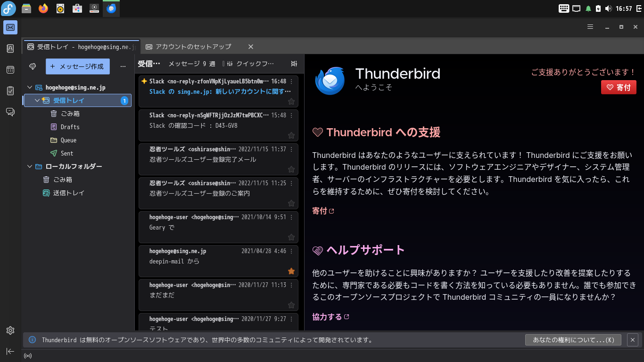Select the message 'Slack の確認コード : D43-GV8'

[x=219, y=125]
